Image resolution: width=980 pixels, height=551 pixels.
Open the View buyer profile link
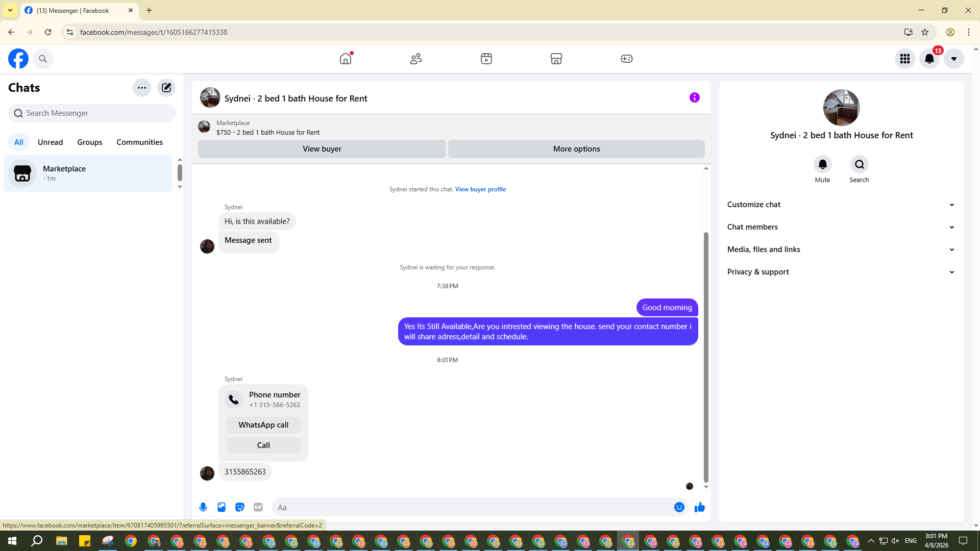click(x=480, y=189)
